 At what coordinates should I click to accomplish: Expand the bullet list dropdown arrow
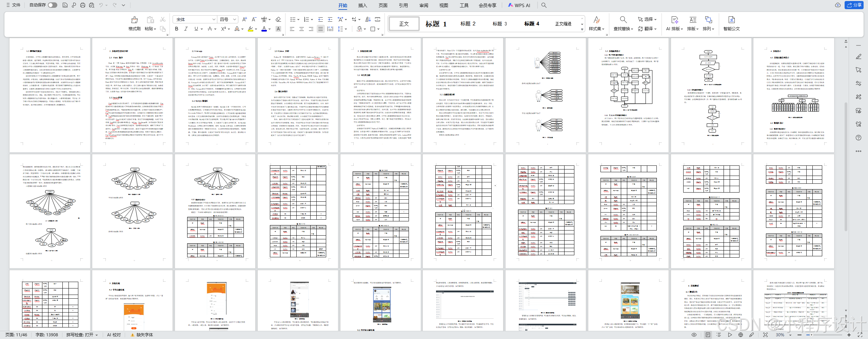(298, 19)
